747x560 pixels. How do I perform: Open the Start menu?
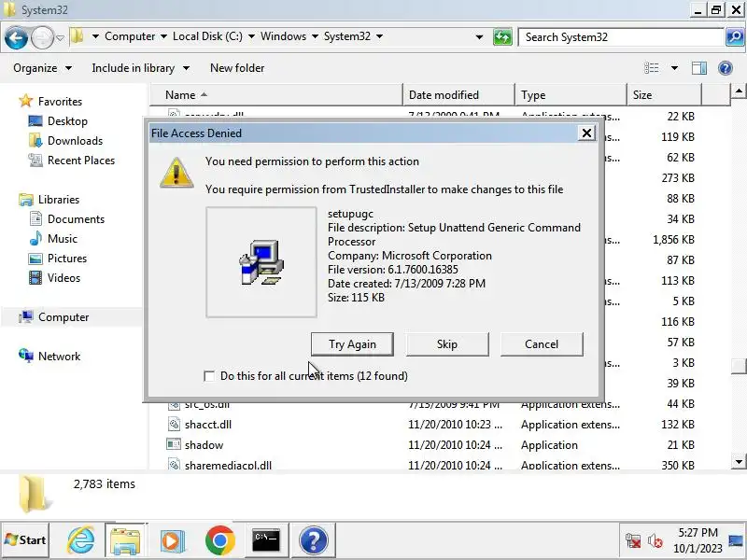pos(25,540)
